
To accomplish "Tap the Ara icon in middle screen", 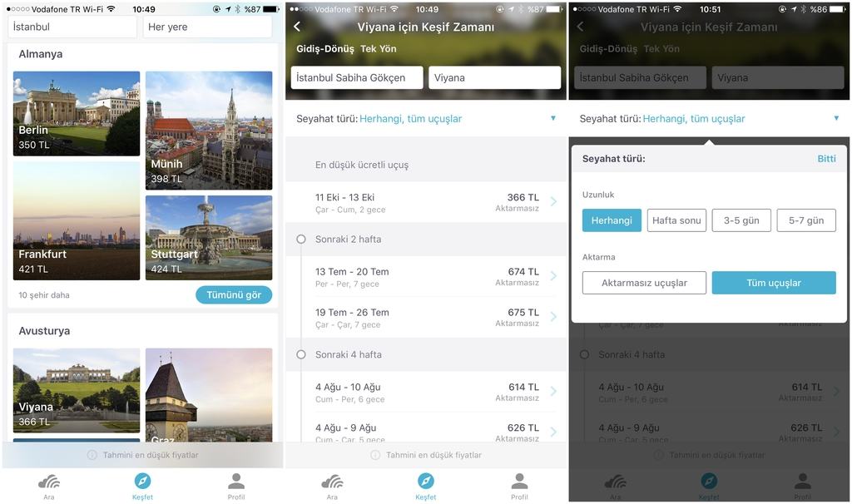I will [332, 482].
